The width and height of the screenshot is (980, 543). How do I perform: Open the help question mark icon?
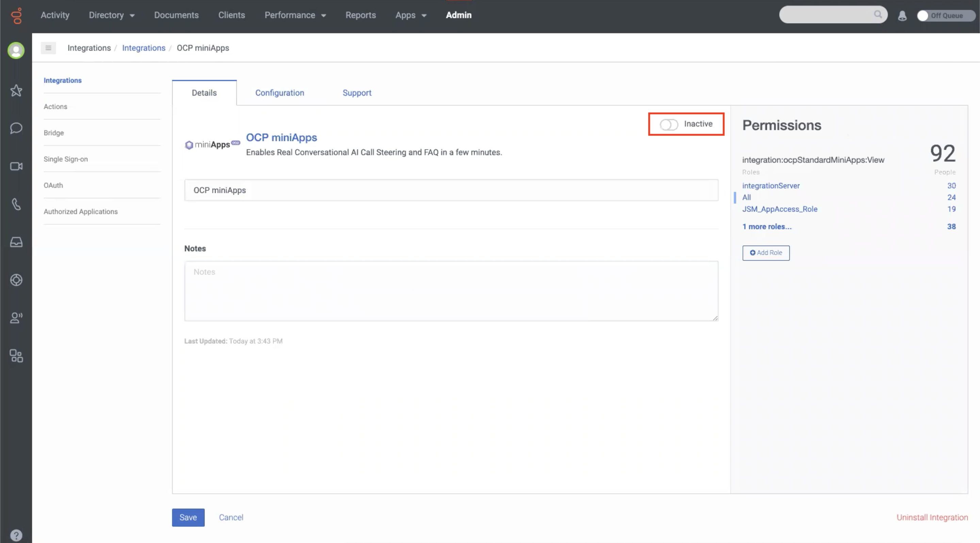[x=16, y=536]
